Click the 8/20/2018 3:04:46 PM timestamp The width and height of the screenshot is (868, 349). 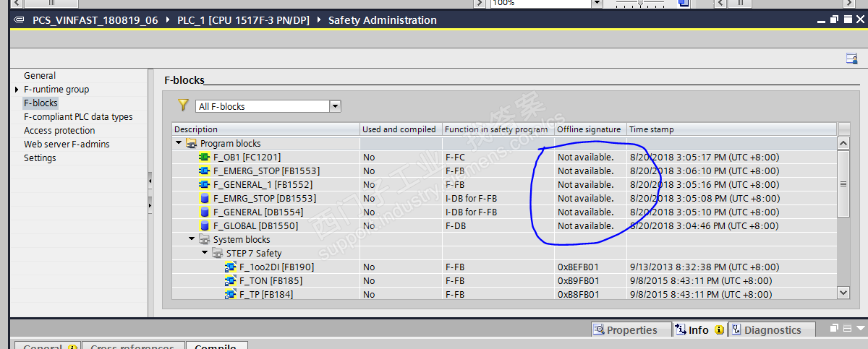tap(704, 225)
